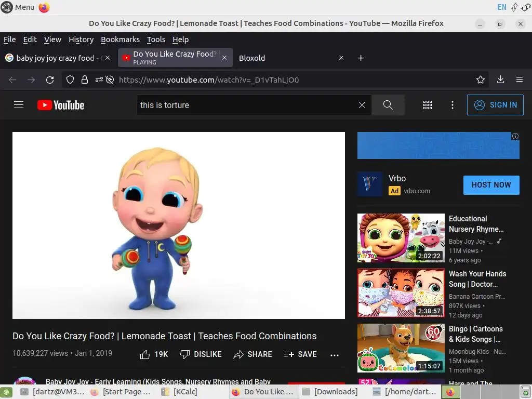
Task: Clear the search text with X icon
Action: tap(362, 105)
